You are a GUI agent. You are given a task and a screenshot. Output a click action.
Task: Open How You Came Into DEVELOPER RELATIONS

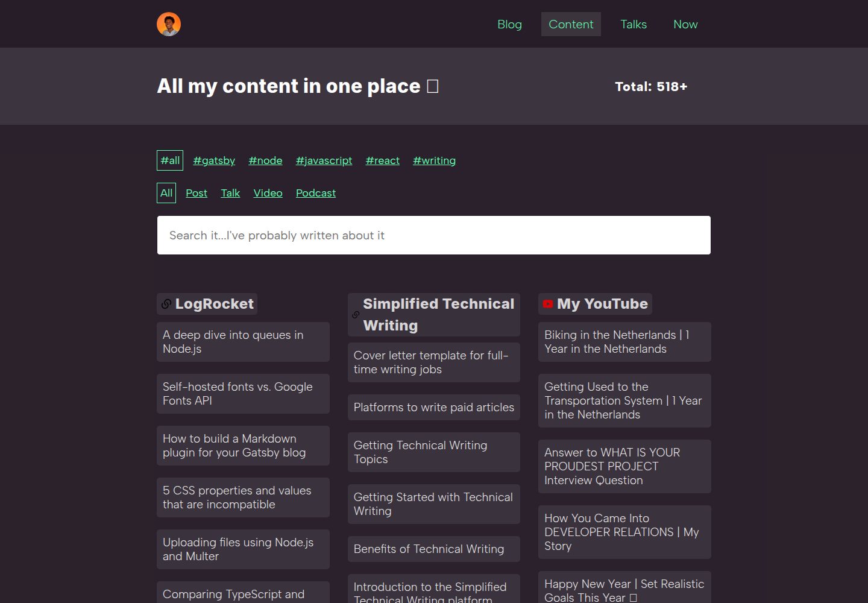point(624,532)
